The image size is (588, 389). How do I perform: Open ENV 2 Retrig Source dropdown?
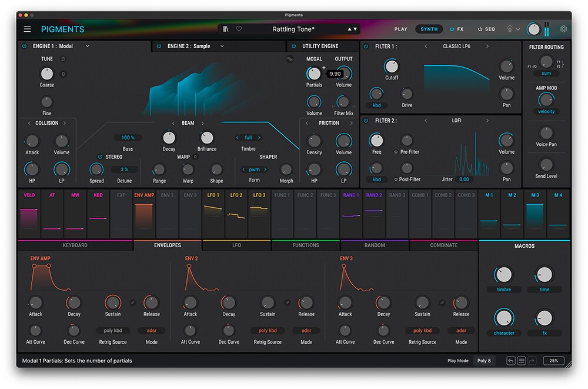(x=268, y=331)
